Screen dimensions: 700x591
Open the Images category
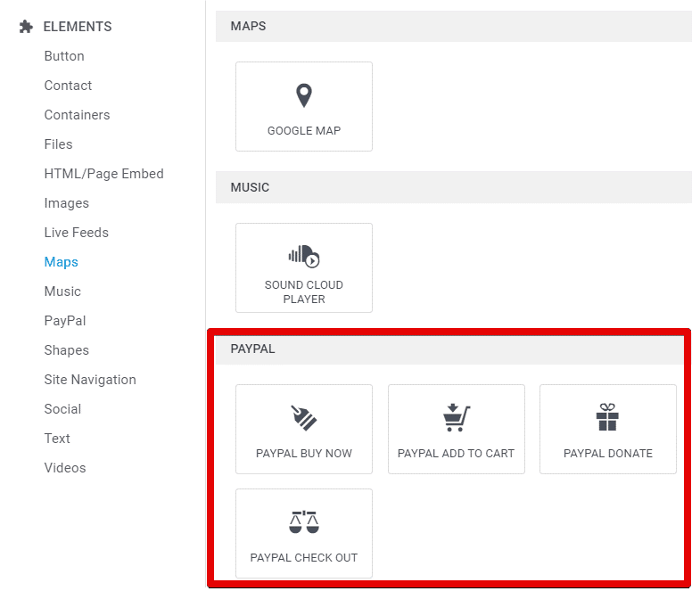(67, 203)
